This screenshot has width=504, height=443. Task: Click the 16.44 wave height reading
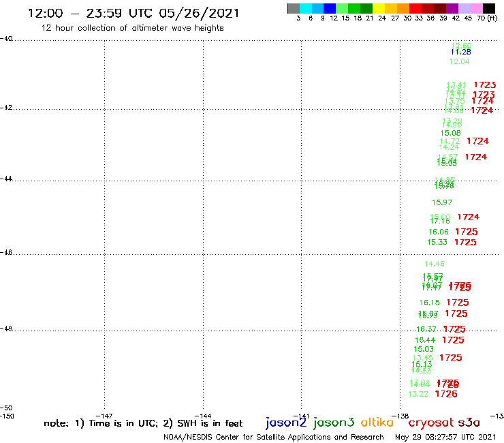click(x=425, y=340)
